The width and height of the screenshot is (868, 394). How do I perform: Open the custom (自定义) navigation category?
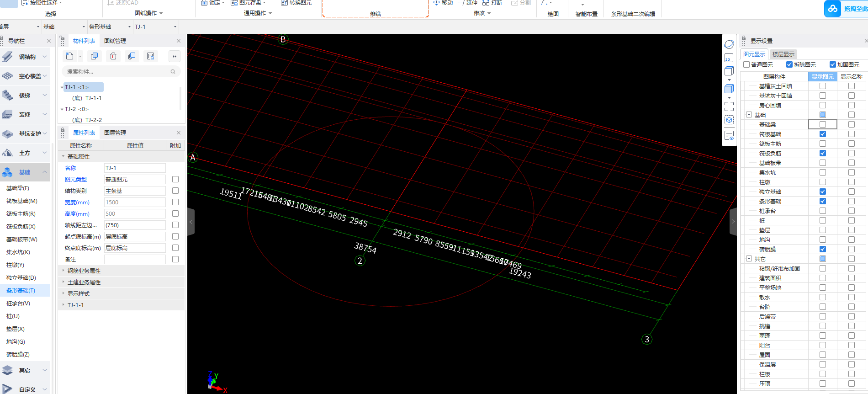pos(25,389)
